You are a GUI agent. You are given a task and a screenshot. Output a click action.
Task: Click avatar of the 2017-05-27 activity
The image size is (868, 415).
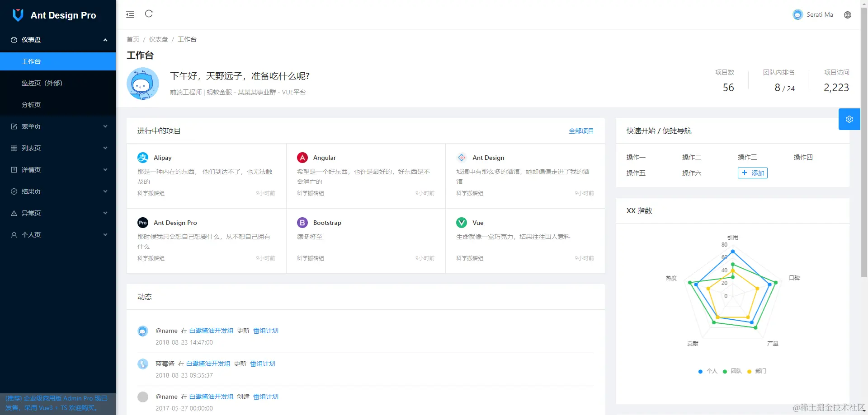(x=143, y=397)
